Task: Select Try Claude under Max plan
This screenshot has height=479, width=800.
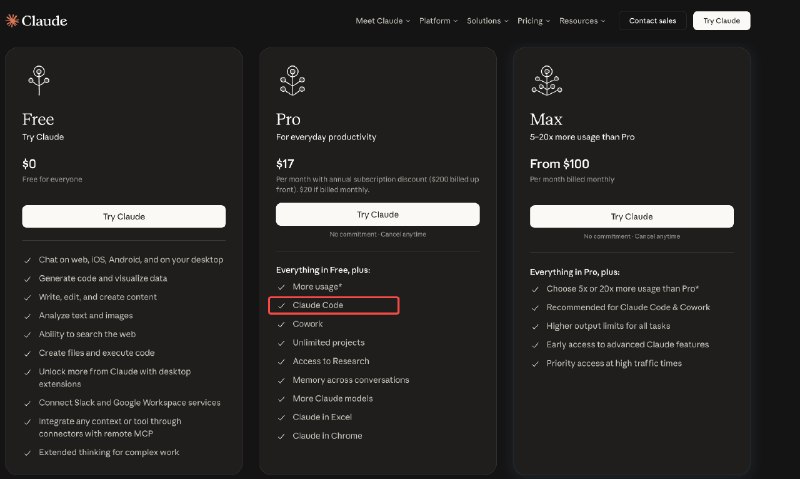Action: 632,216
